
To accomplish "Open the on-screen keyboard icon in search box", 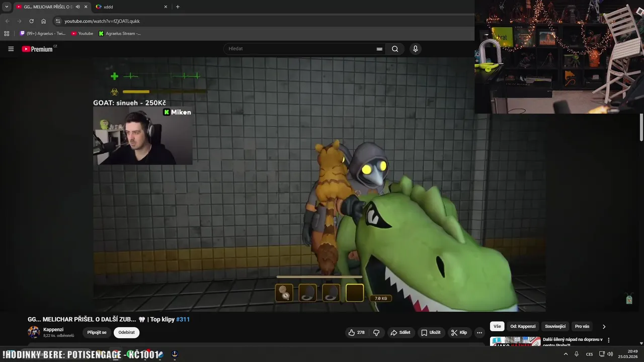I will pos(379,49).
